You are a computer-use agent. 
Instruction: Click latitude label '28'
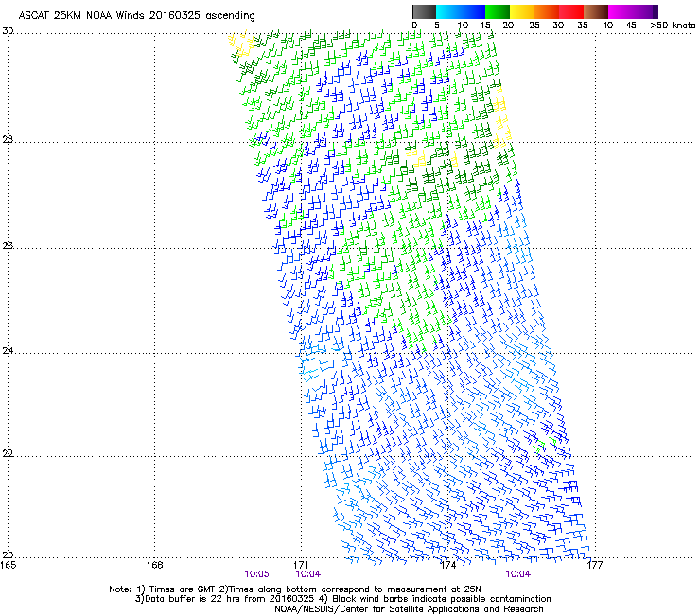8,140
